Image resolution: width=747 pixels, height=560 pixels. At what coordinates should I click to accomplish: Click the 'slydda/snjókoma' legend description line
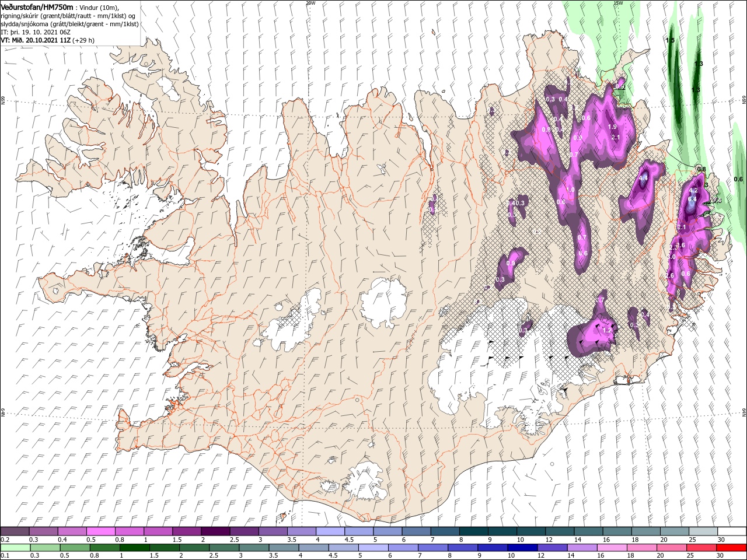tap(69, 24)
